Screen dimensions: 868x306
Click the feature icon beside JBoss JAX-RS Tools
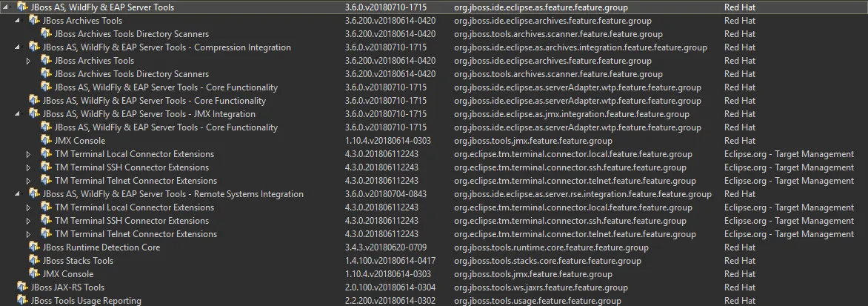click(22, 287)
